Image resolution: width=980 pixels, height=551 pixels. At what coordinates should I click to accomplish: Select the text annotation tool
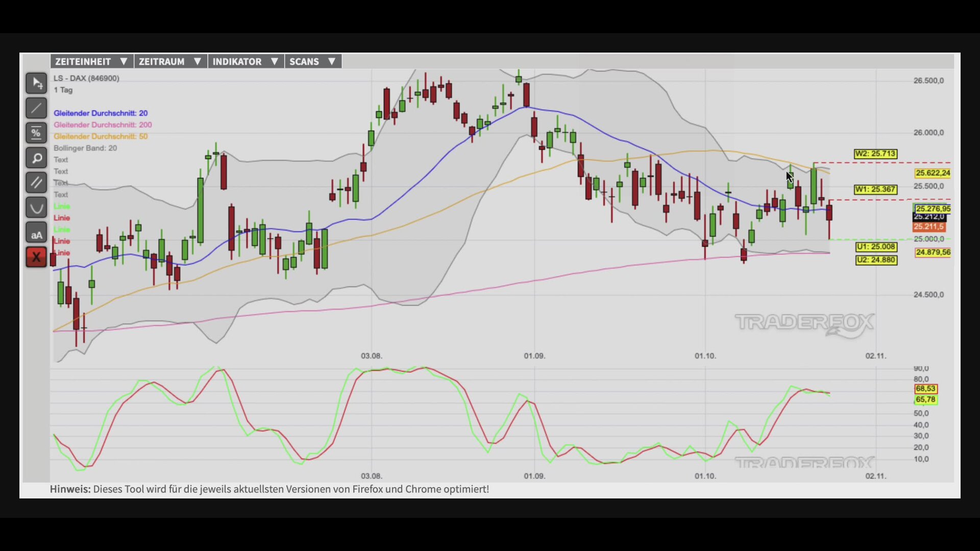36,233
